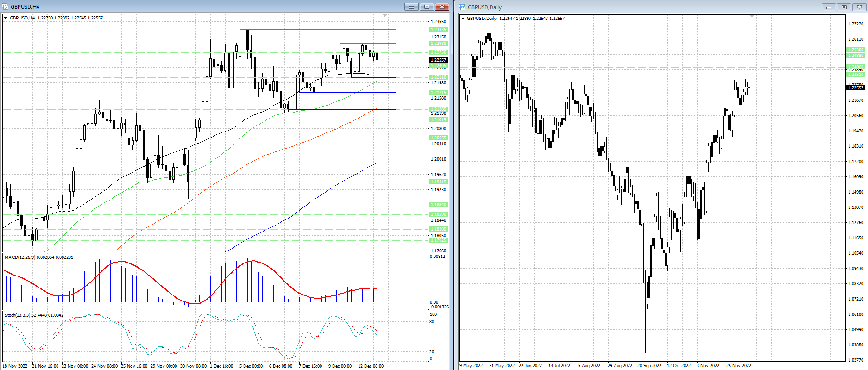Click the GBPUSD,H4 chart window icon
This screenshot has height=370, width=868.
click(6, 6)
